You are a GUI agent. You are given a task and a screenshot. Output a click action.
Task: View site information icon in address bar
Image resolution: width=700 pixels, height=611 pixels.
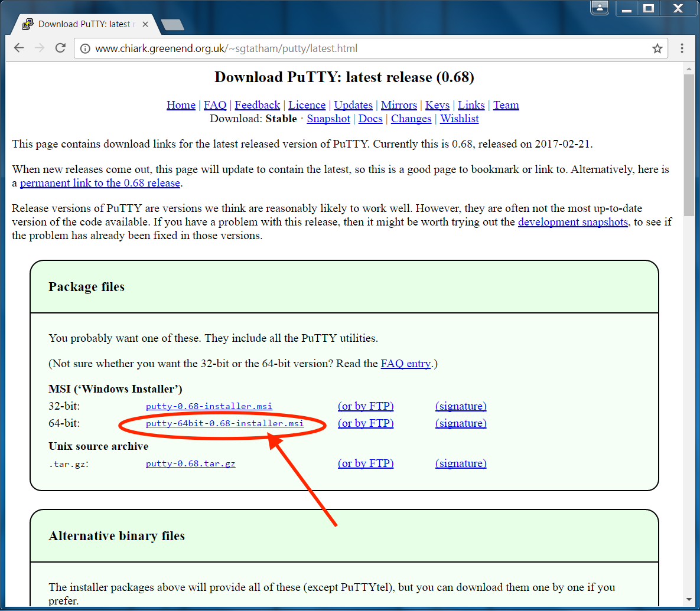click(85, 48)
